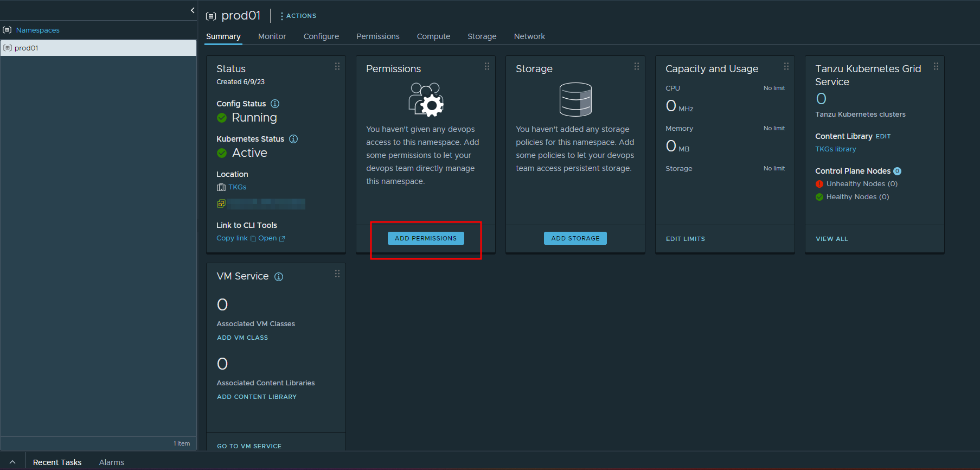Viewport: 980px width, 470px height.
Task: Open the CLI Tools link in new window
Action: pyautogui.click(x=271, y=238)
